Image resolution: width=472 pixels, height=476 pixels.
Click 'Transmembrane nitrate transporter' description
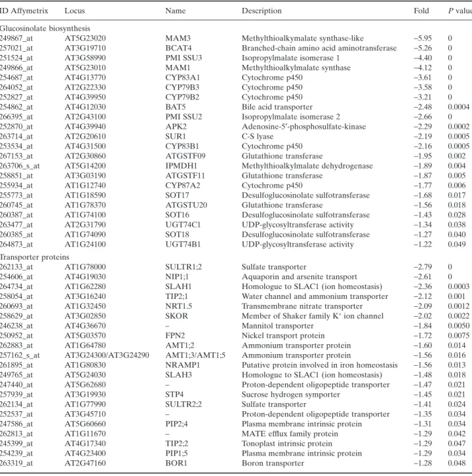[302, 306]
